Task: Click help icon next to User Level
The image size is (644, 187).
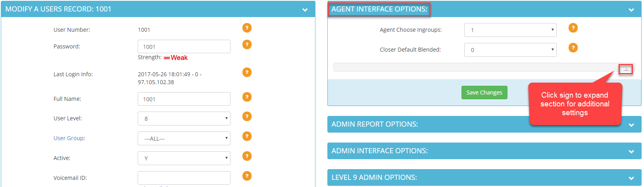Action: point(247,116)
